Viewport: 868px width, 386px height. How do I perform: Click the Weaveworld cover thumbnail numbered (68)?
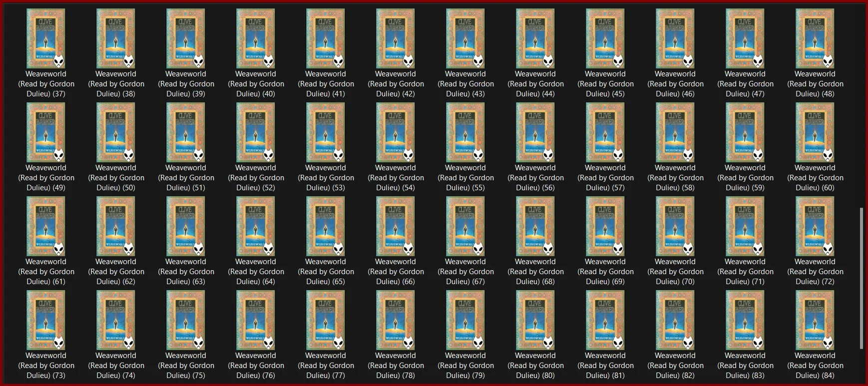tap(535, 226)
